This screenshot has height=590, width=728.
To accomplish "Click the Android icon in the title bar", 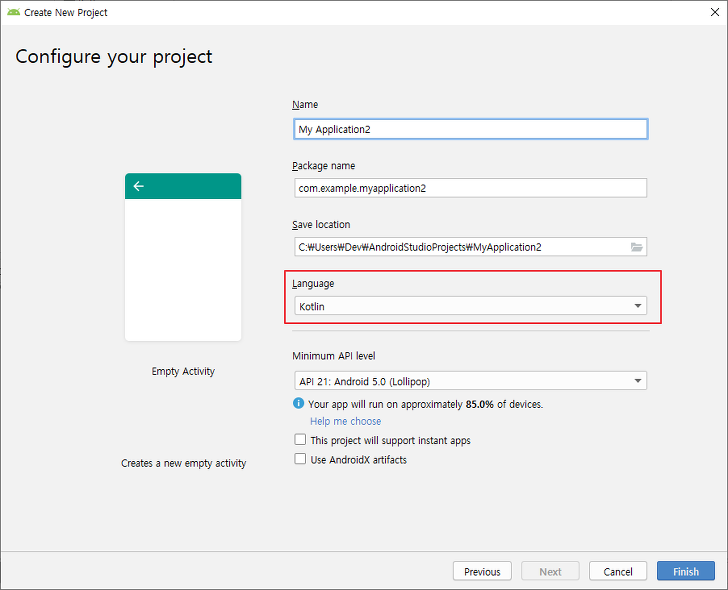I will [13, 12].
